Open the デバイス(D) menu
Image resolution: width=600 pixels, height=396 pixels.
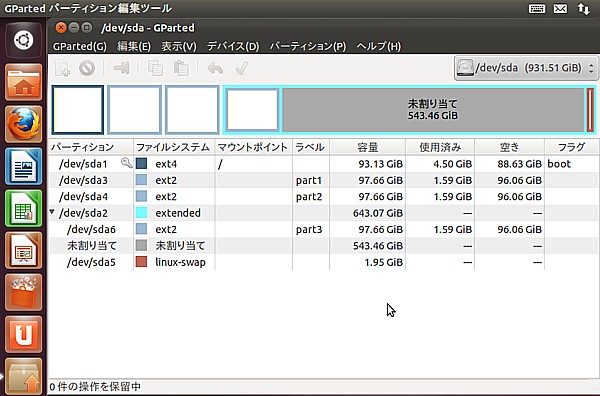coord(233,46)
